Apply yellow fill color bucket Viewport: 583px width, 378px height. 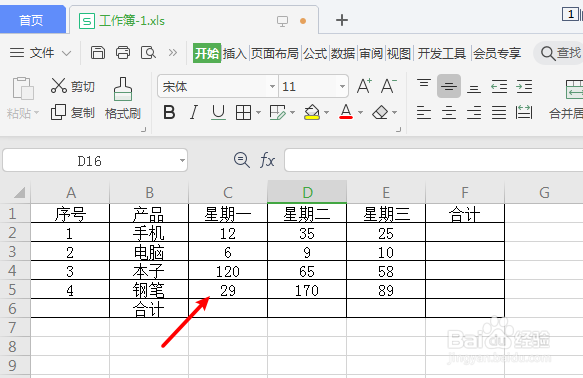point(312,112)
